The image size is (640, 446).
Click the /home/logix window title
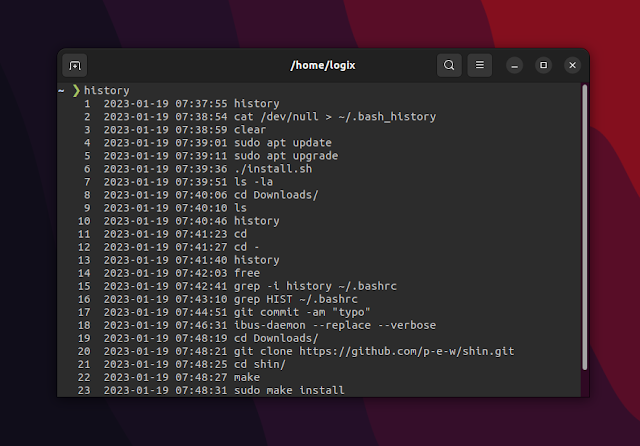pos(322,65)
